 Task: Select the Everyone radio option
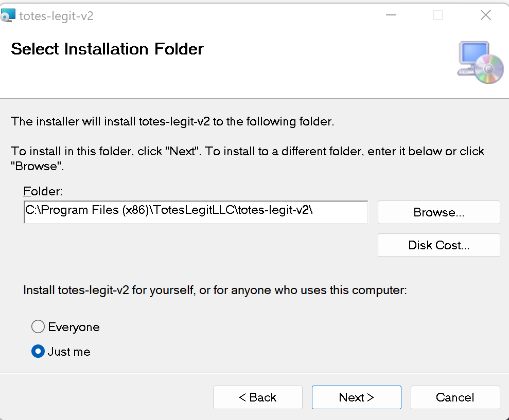[x=38, y=327]
